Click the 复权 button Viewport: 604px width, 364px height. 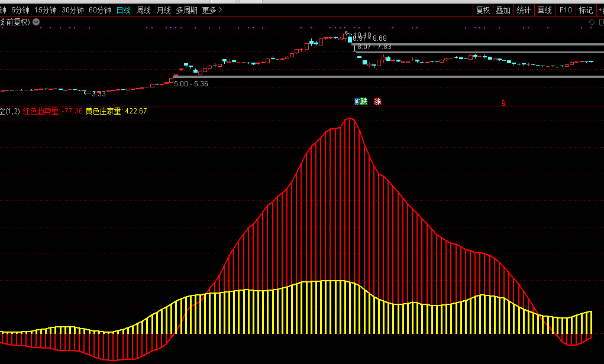483,10
